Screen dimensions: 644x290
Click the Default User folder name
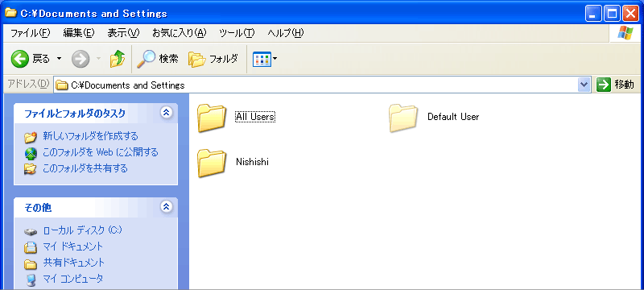click(x=453, y=117)
